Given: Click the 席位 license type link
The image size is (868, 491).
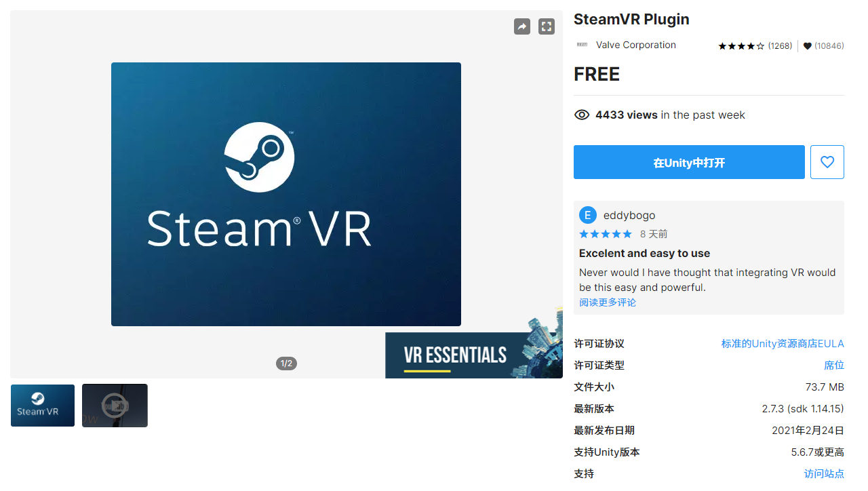Looking at the screenshot, I should 834,366.
